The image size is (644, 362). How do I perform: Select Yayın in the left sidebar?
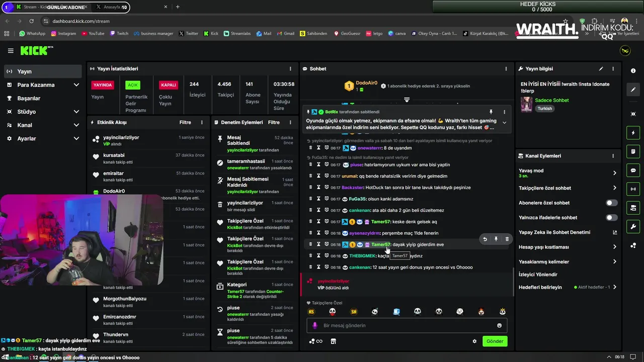43,71
